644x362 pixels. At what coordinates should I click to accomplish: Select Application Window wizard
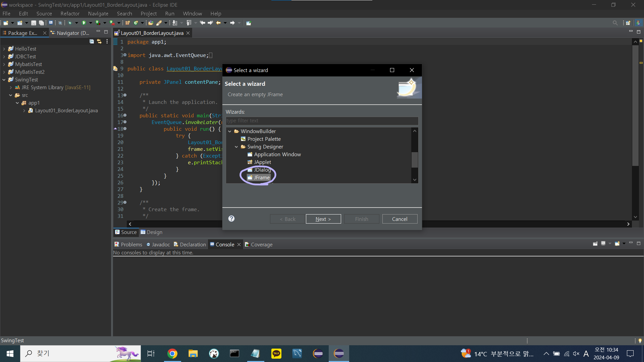tap(274, 155)
